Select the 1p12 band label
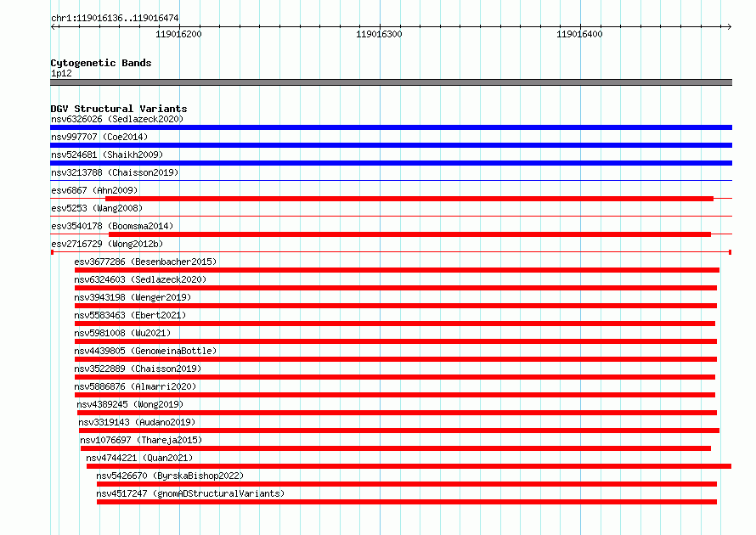Viewport: 756px width, 535px height. click(x=61, y=73)
